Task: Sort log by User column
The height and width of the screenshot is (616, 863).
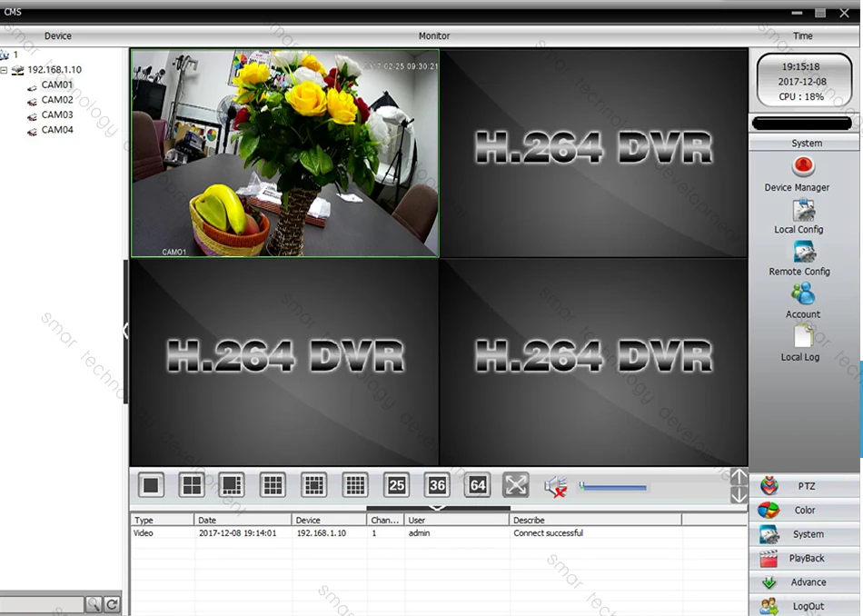Action: coord(457,520)
